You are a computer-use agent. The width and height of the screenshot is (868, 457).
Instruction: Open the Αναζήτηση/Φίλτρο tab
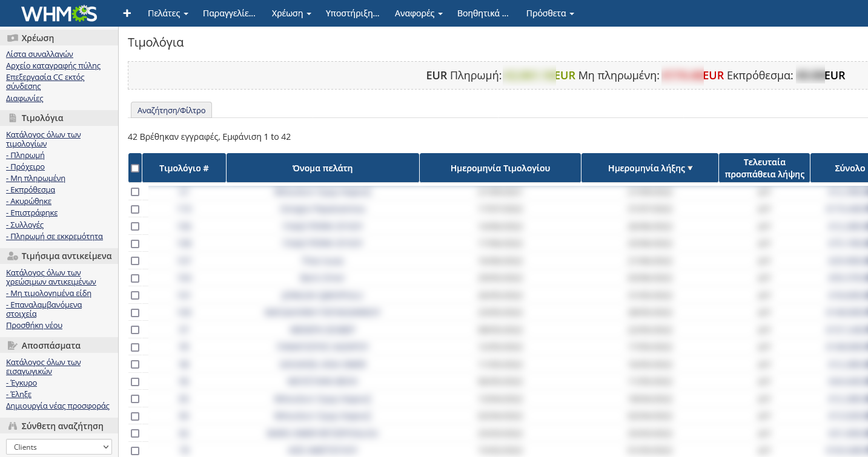pos(171,110)
